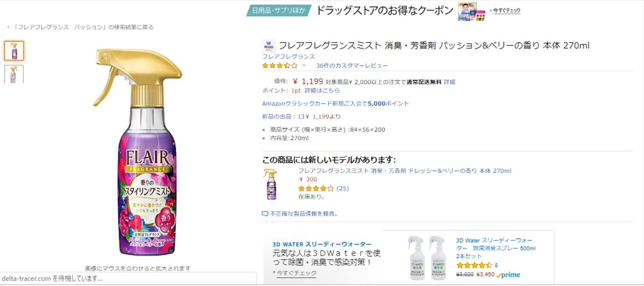The image size is (644, 286).
Task: Click 今すぐチェック under the 3D WATER ad
Action: pos(297,273)
